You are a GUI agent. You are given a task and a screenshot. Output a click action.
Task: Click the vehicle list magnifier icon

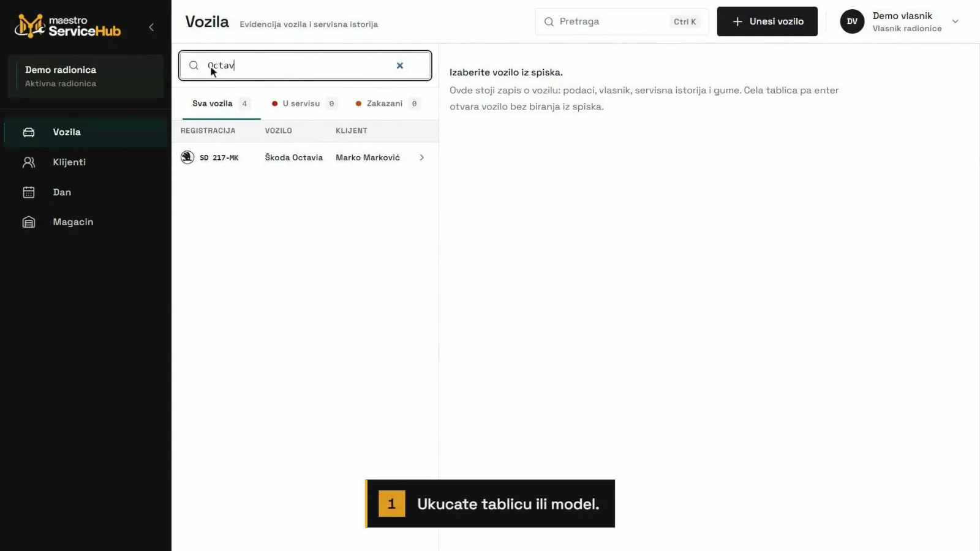click(194, 66)
